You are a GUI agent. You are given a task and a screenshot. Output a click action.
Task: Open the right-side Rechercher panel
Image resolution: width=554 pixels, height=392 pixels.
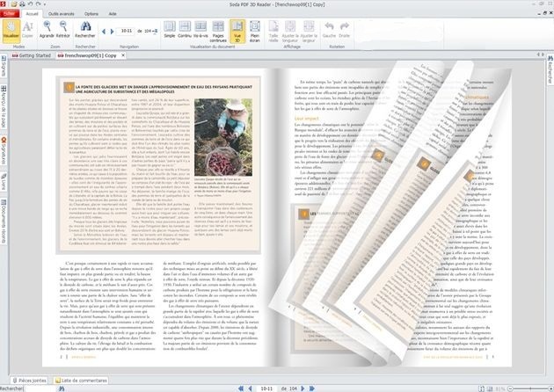(x=550, y=69)
